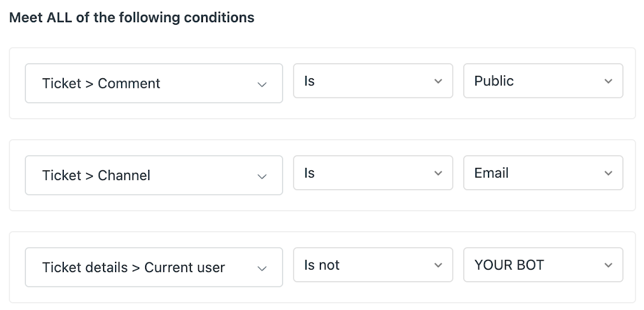Click chevron arrow beside Ticket > Comment

point(262,84)
